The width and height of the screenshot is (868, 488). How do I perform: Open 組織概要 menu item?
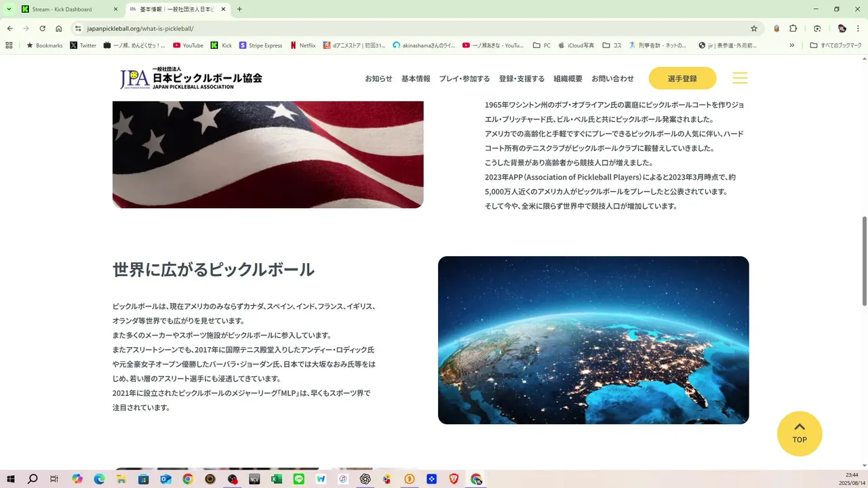coord(568,79)
